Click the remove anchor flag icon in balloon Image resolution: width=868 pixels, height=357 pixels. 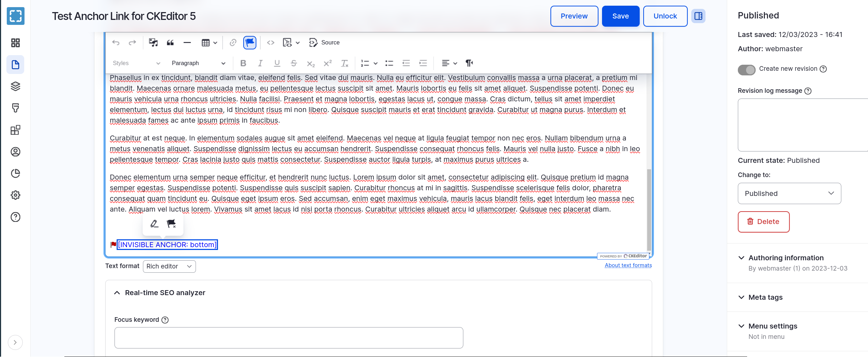tap(171, 224)
